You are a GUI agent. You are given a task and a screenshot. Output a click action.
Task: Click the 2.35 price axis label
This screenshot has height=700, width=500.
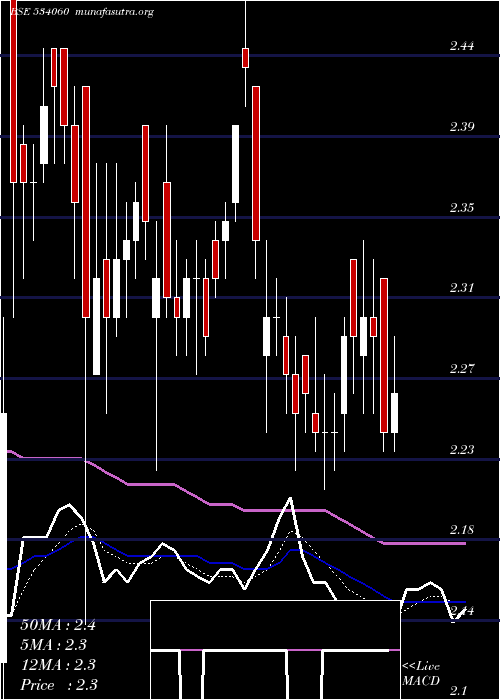pyautogui.click(x=462, y=208)
